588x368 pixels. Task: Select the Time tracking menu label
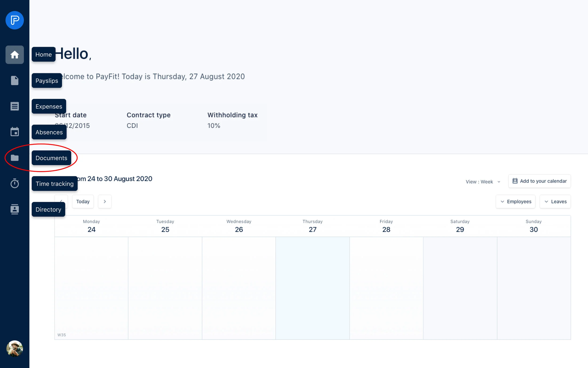click(x=55, y=184)
